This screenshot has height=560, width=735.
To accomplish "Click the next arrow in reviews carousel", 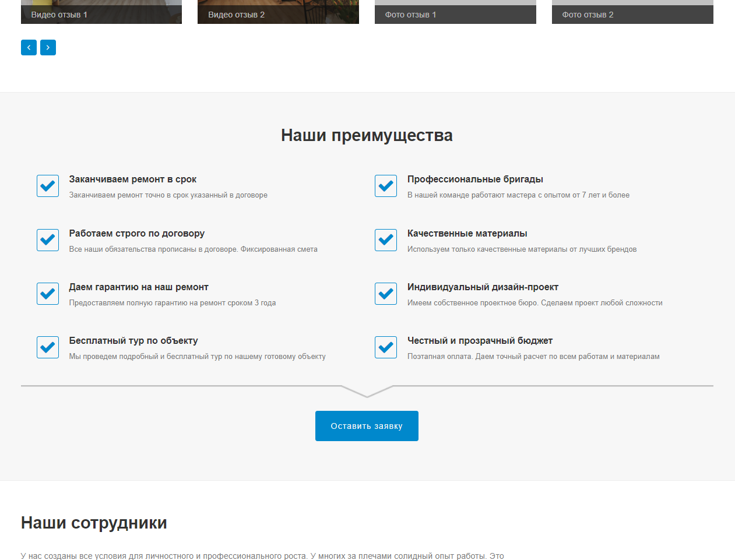I will pos(48,48).
